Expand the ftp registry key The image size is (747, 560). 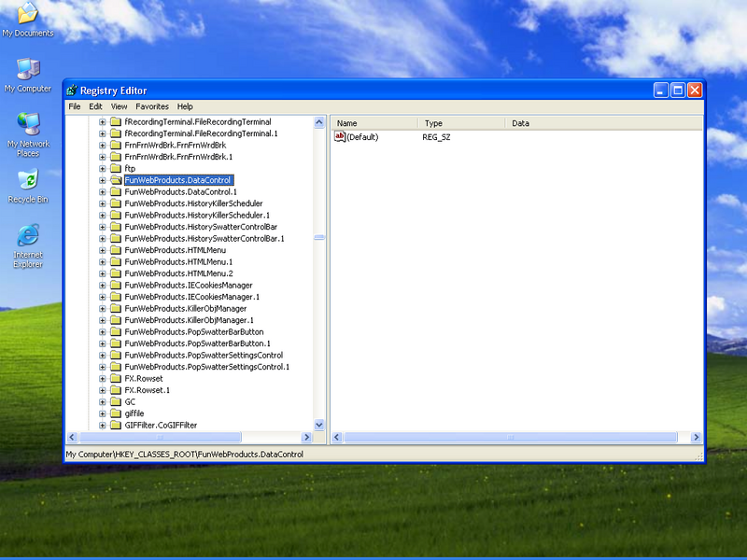coord(103,169)
